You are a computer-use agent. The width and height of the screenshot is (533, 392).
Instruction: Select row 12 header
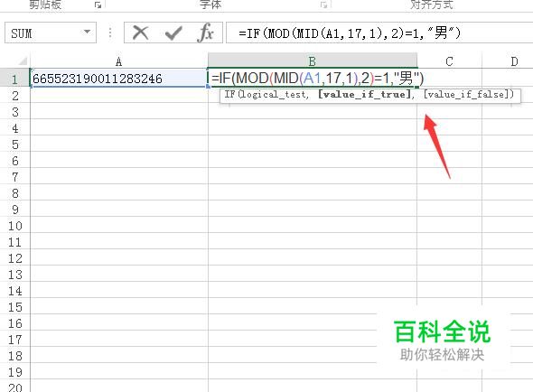tap(15, 258)
